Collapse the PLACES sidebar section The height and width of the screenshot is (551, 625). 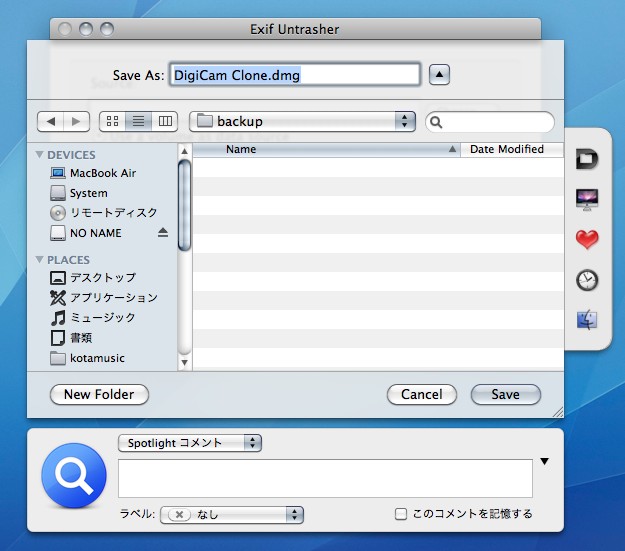pos(40,260)
